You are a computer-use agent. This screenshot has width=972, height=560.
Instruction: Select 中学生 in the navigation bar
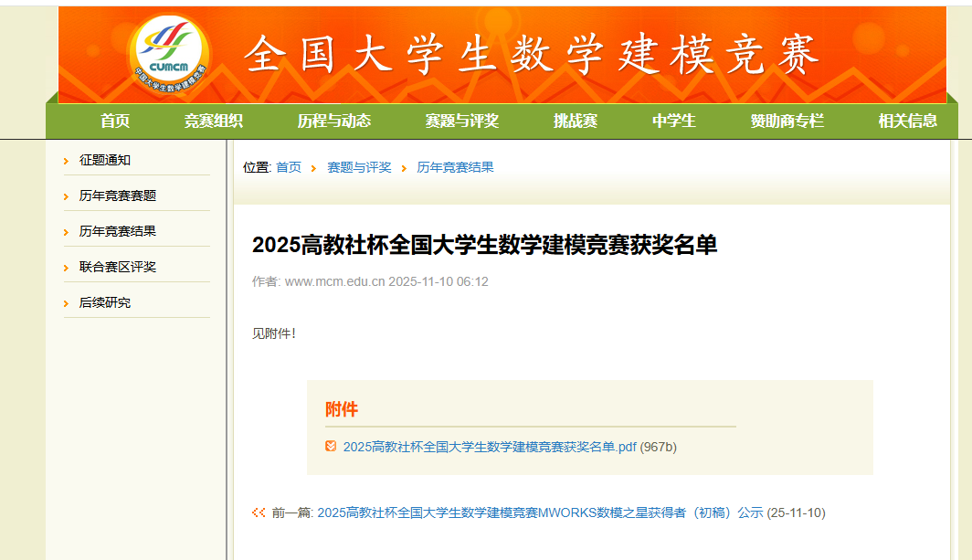[674, 121]
